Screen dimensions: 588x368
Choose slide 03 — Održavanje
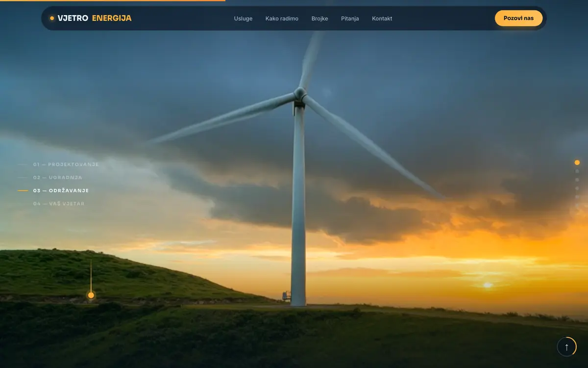click(x=53, y=190)
